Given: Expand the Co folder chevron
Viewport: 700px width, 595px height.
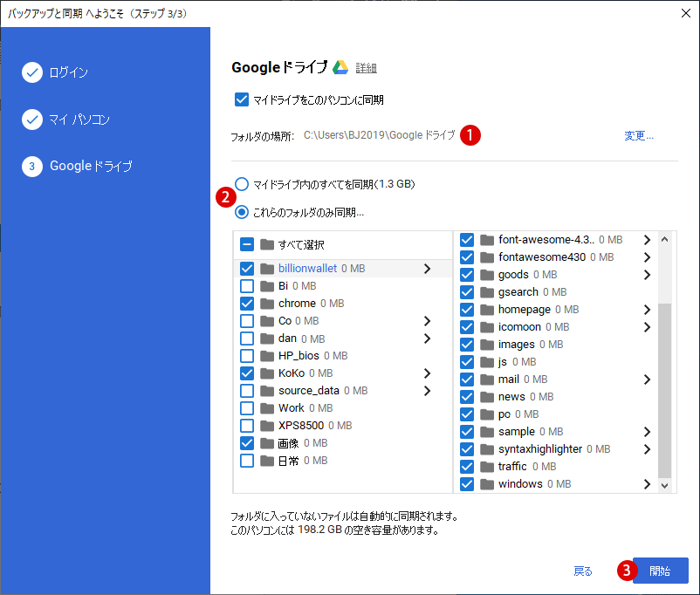Looking at the screenshot, I should coord(427,321).
